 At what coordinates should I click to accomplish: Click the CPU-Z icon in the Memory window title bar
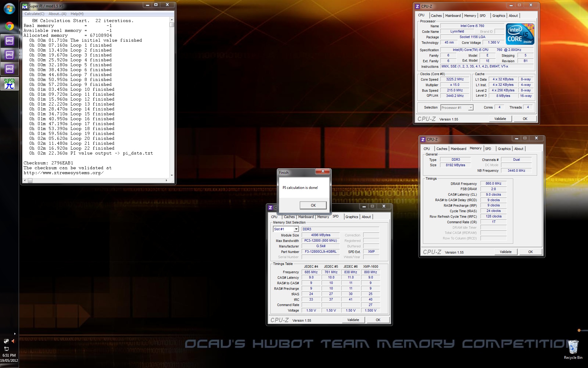pyautogui.click(x=423, y=139)
